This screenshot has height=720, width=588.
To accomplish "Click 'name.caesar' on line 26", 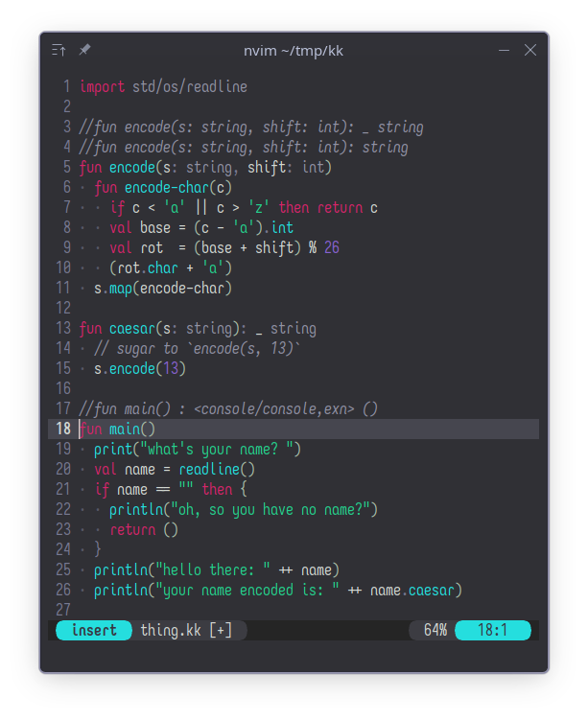I will 412,591.
